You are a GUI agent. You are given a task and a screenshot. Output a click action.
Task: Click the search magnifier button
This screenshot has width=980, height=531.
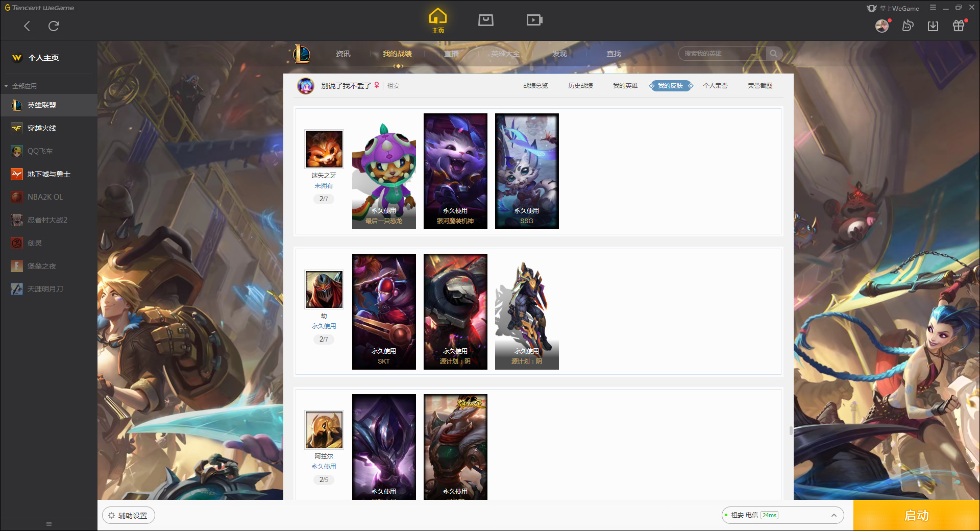pyautogui.click(x=774, y=54)
